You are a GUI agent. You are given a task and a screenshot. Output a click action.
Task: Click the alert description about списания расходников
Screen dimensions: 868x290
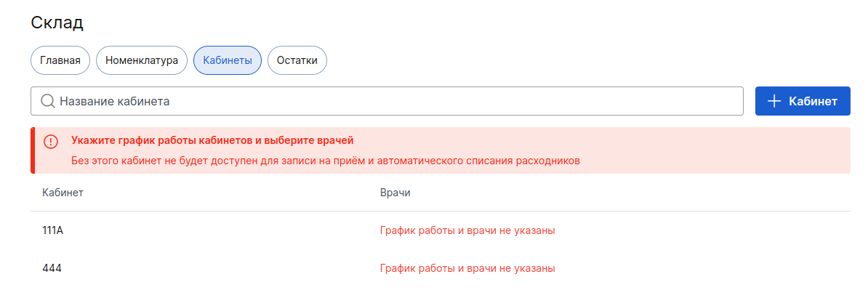tap(326, 161)
